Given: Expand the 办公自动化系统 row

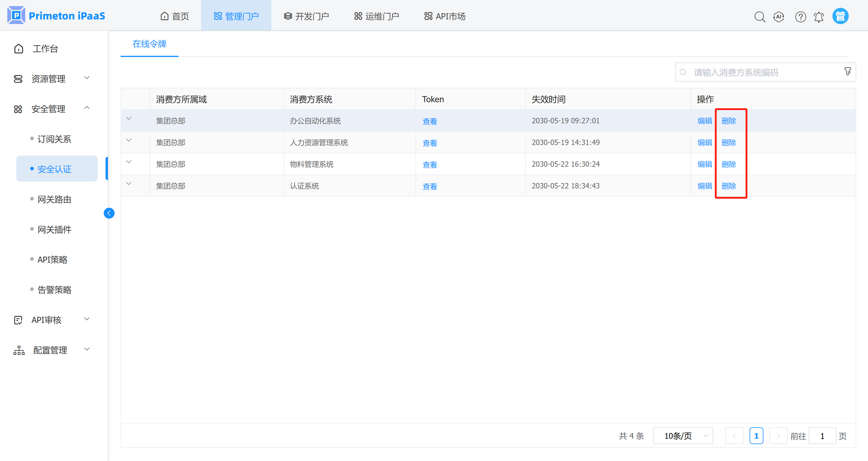Looking at the screenshot, I should [129, 118].
